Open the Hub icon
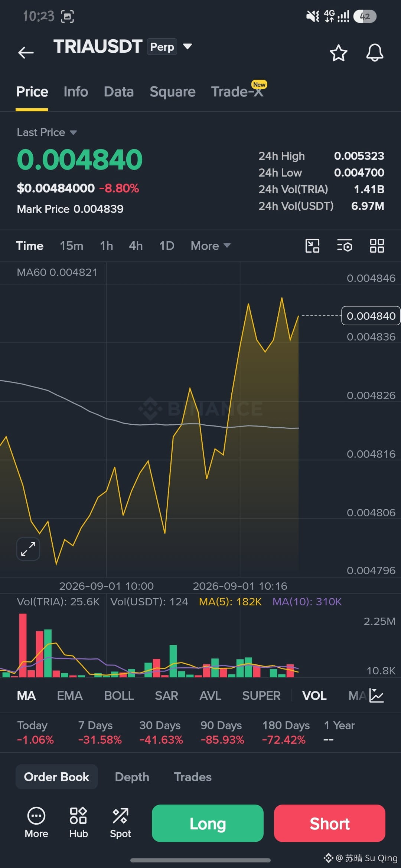Image resolution: width=401 pixels, height=868 pixels. point(78,823)
